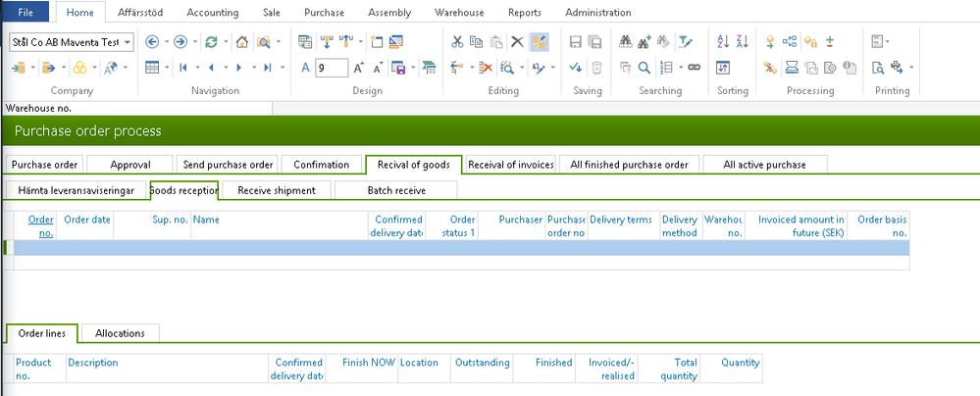980x396 pixels.
Task: Search with the binoculars icon
Action: [x=626, y=42]
